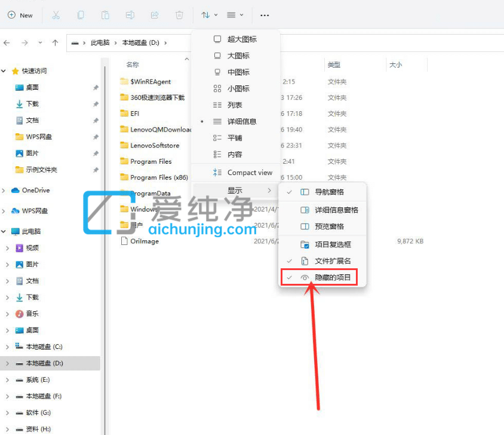Click the Delete trash icon
The height and width of the screenshot is (435, 504).
click(x=179, y=15)
